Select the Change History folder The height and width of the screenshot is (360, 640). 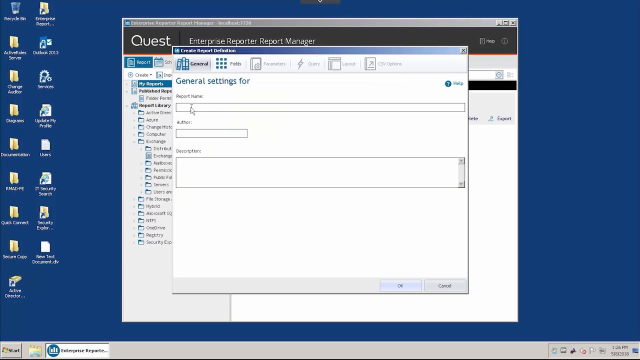pyautogui.click(x=155, y=127)
